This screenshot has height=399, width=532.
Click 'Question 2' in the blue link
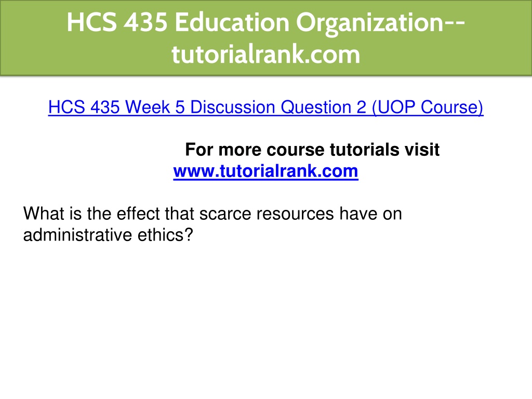point(323,108)
